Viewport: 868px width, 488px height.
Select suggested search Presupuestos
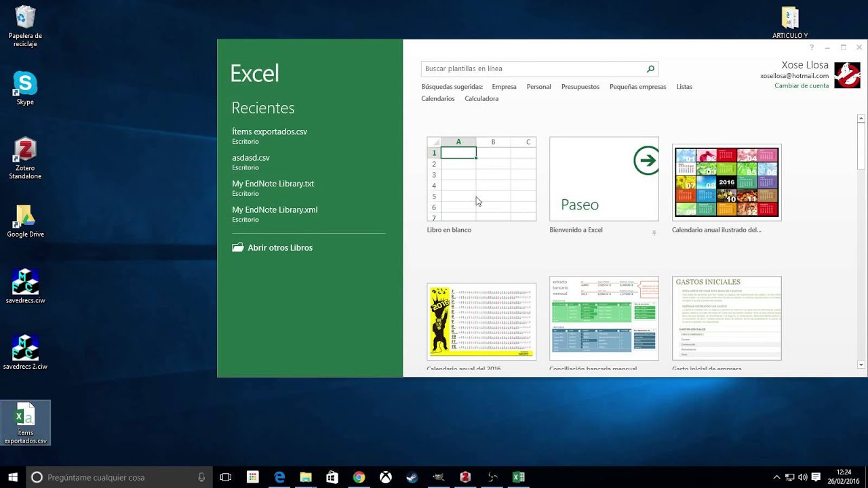point(580,87)
